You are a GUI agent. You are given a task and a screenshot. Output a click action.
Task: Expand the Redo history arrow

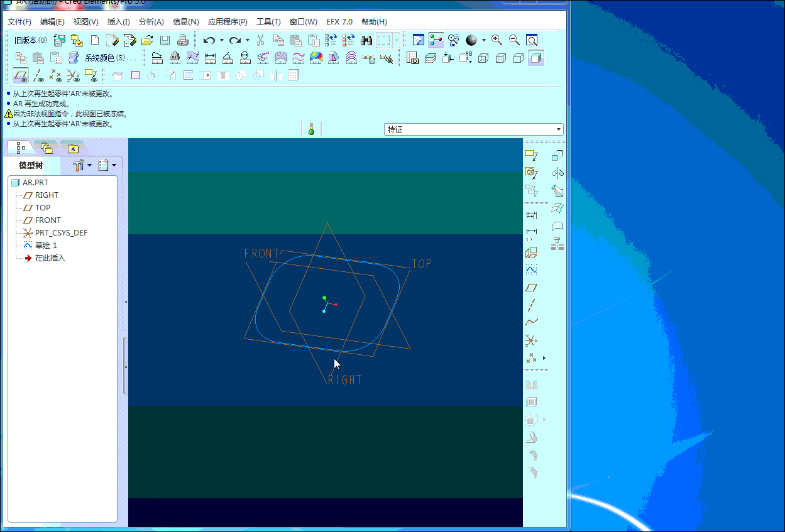(x=247, y=40)
